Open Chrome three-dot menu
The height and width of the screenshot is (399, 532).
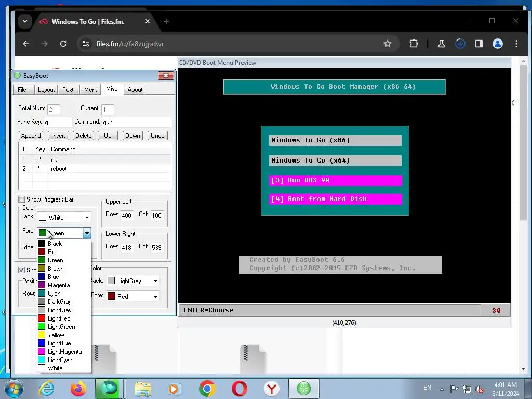tap(516, 44)
